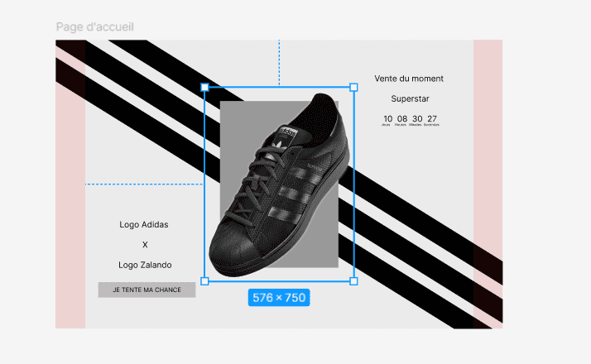Screen dimensions: 591x364
Task: Select the 'Vente du moment' text
Action: pyautogui.click(x=409, y=79)
